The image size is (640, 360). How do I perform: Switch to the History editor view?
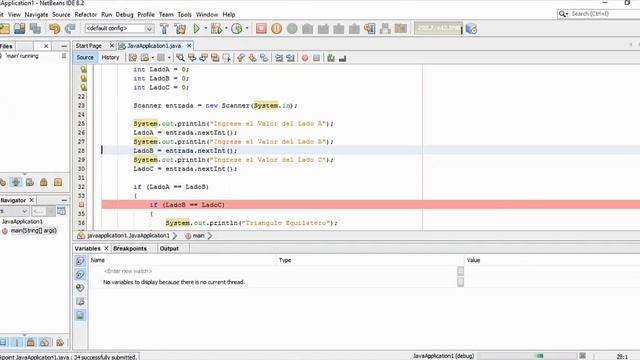point(110,58)
